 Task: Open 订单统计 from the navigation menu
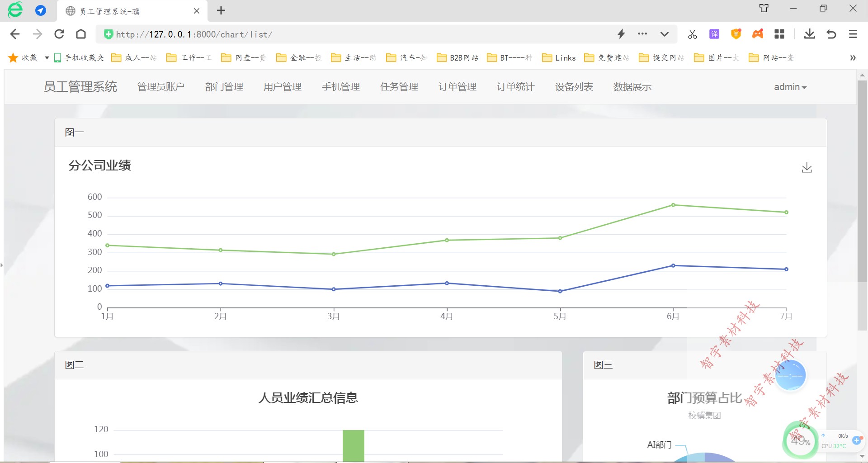[515, 87]
